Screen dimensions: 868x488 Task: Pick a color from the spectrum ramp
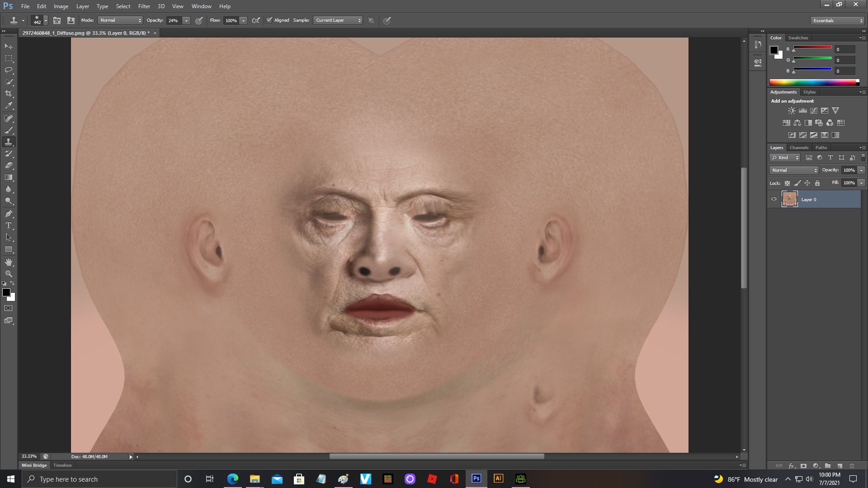814,82
